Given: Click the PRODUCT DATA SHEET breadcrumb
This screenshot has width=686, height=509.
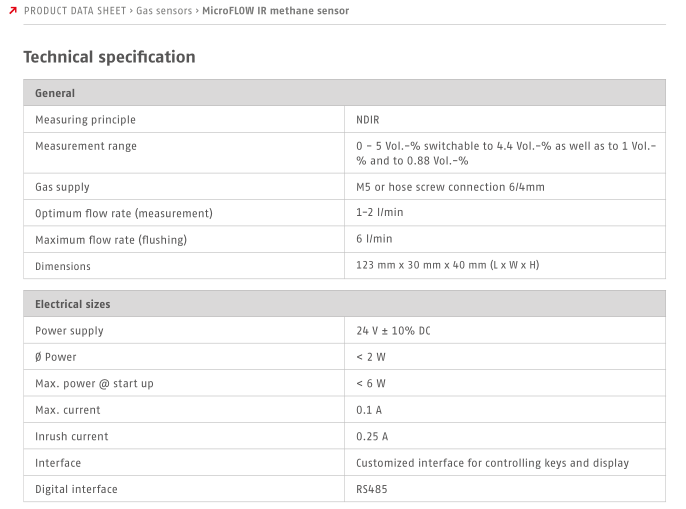Looking at the screenshot, I should [75, 11].
